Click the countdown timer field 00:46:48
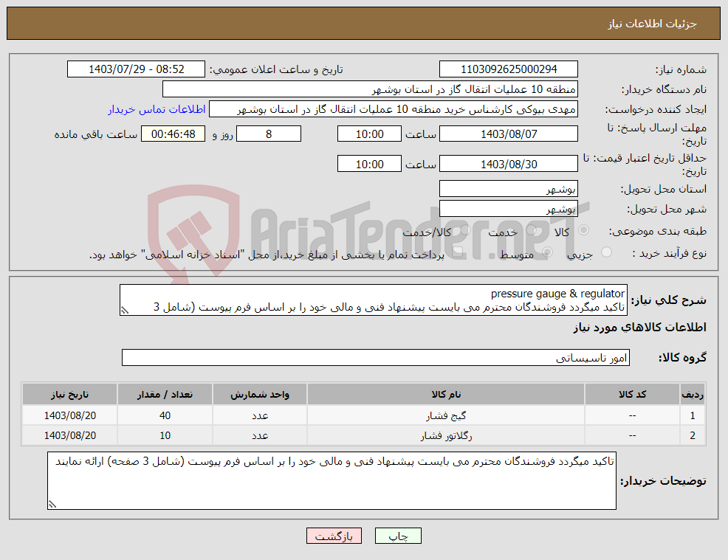 173,134
